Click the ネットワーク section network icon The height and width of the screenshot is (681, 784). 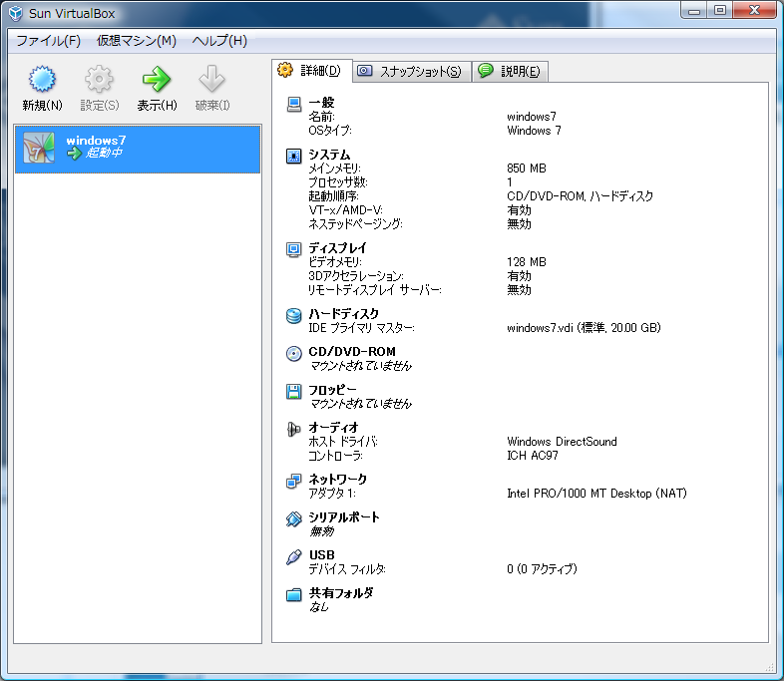coord(294,481)
